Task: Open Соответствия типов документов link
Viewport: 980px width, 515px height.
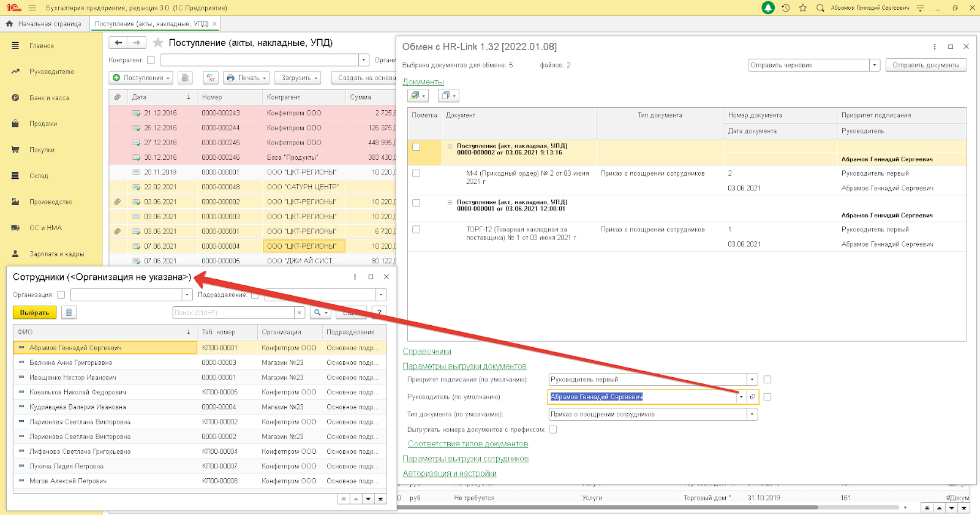Action: click(x=468, y=444)
